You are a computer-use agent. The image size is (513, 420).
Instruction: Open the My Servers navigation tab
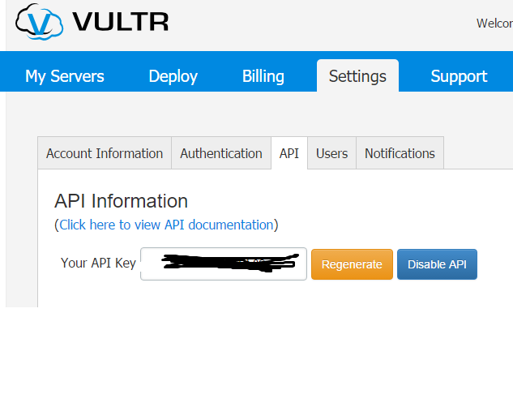[65, 76]
